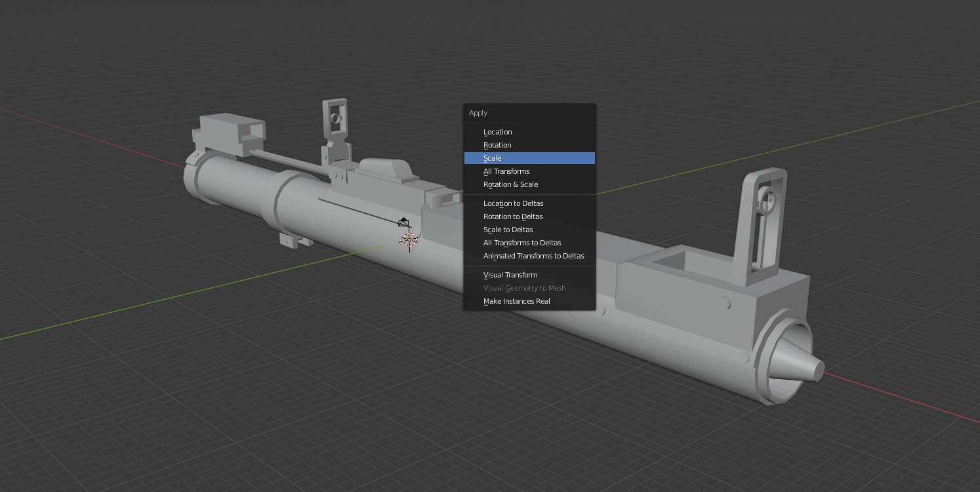
Task: Select the small camera object above the cursor
Action: coord(403,222)
